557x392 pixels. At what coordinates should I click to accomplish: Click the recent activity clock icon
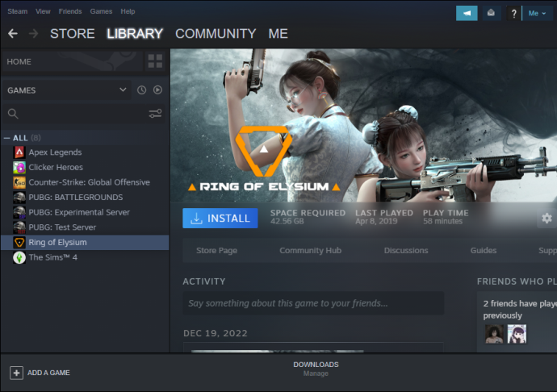coord(142,90)
